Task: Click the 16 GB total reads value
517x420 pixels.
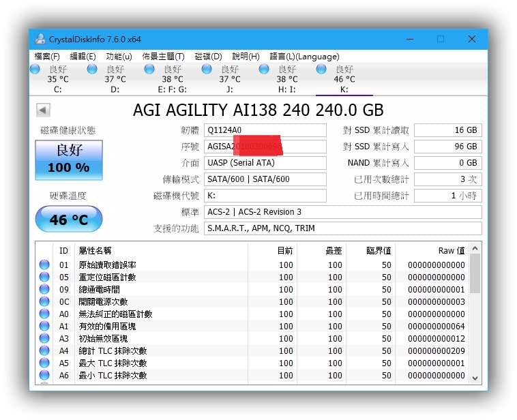Action: [447, 130]
